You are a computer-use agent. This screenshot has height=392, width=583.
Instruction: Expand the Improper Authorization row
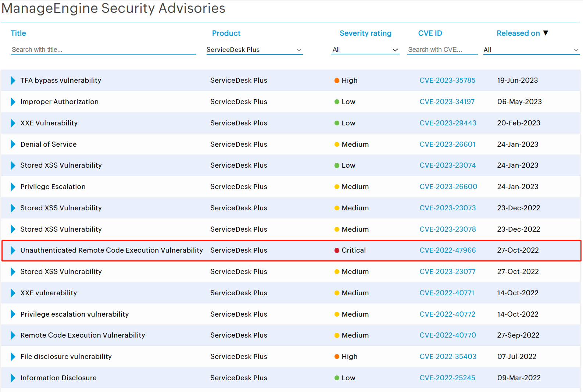(x=13, y=102)
